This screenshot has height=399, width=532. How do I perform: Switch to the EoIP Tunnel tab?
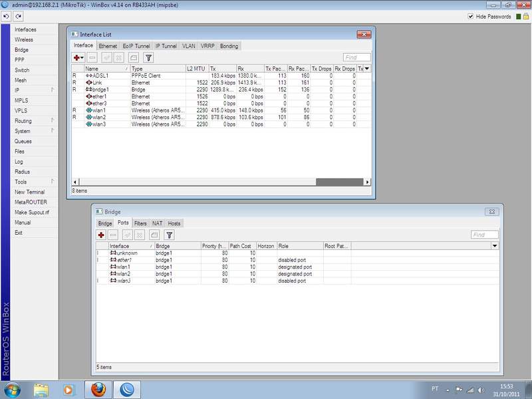tap(136, 46)
